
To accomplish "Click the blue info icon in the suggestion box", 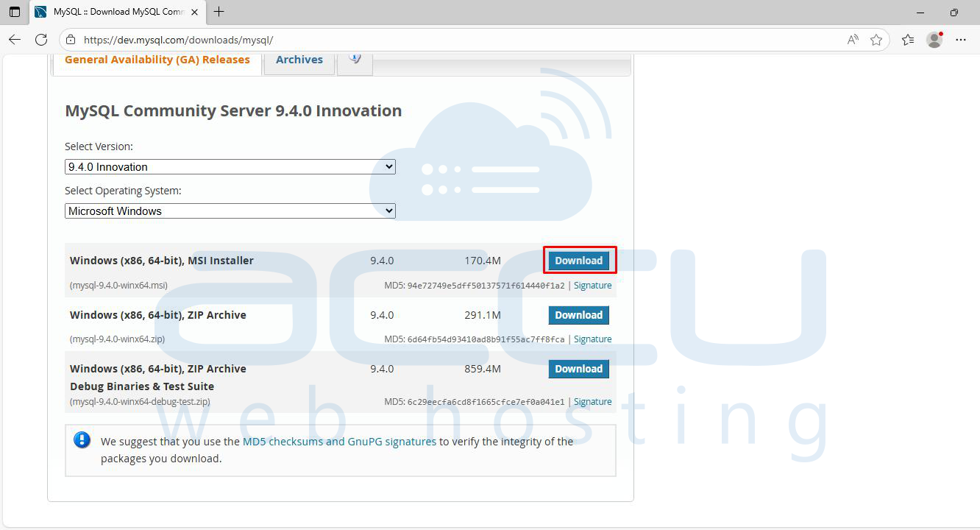I will tap(82, 439).
